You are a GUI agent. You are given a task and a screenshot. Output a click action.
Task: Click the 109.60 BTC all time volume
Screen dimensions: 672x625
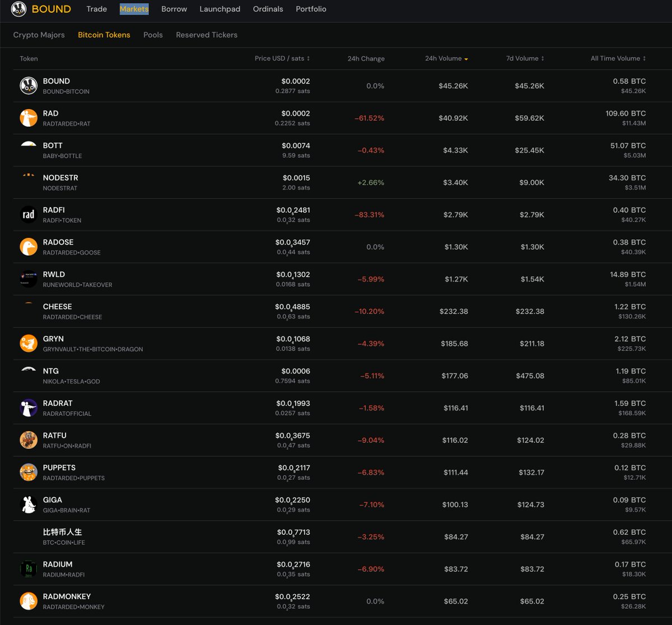(626, 113)
